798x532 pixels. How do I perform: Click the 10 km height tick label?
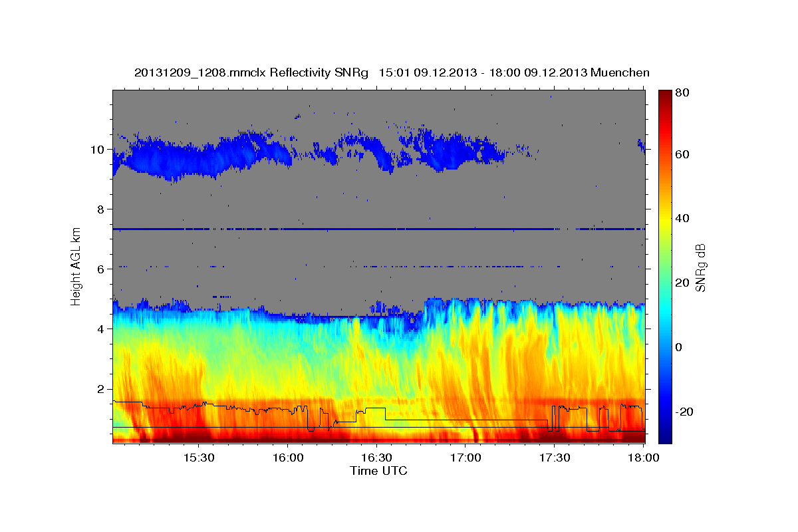pos(96,150)
